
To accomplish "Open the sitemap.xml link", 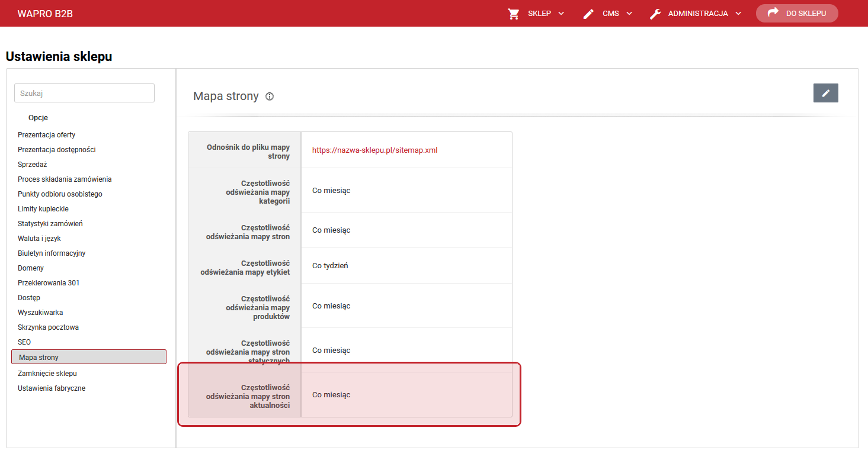I will [x=374, y=150].
